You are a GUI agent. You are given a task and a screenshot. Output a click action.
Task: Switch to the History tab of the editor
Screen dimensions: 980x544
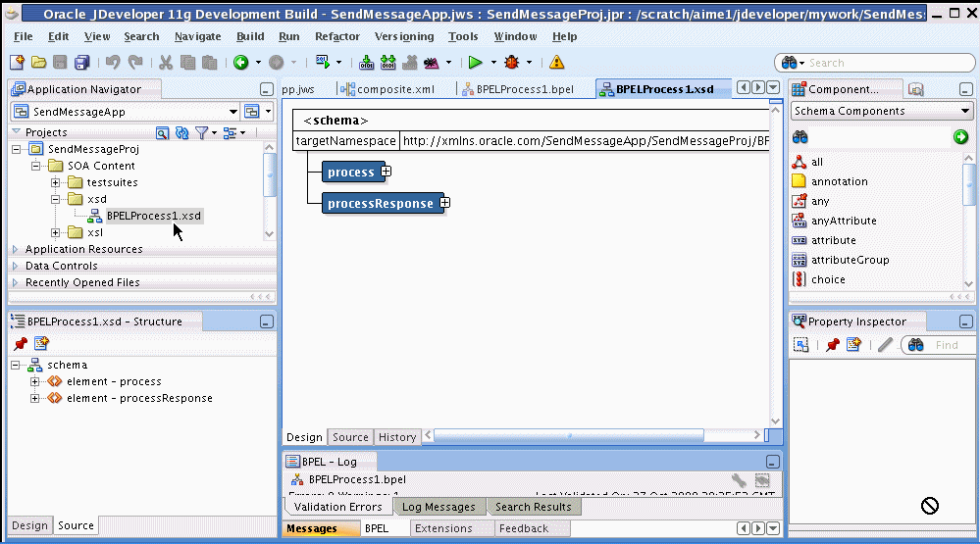pos(397,437)
